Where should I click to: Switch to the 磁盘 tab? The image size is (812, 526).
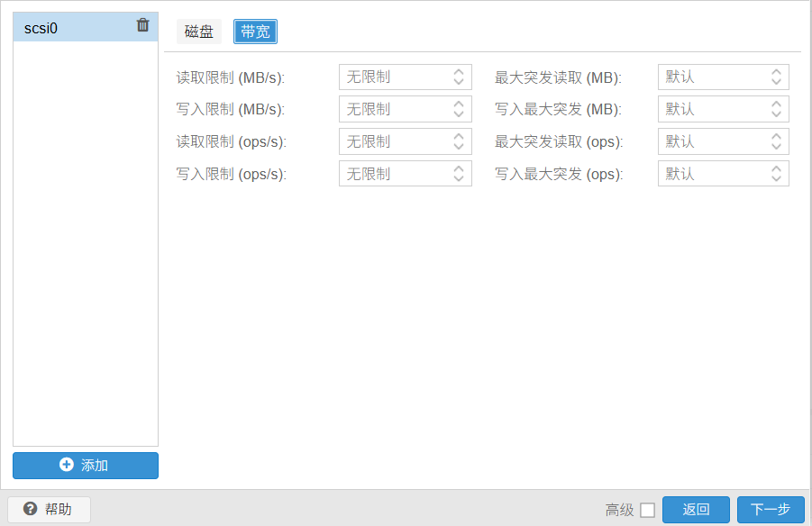pyautogui.click(x=199, y=32)
